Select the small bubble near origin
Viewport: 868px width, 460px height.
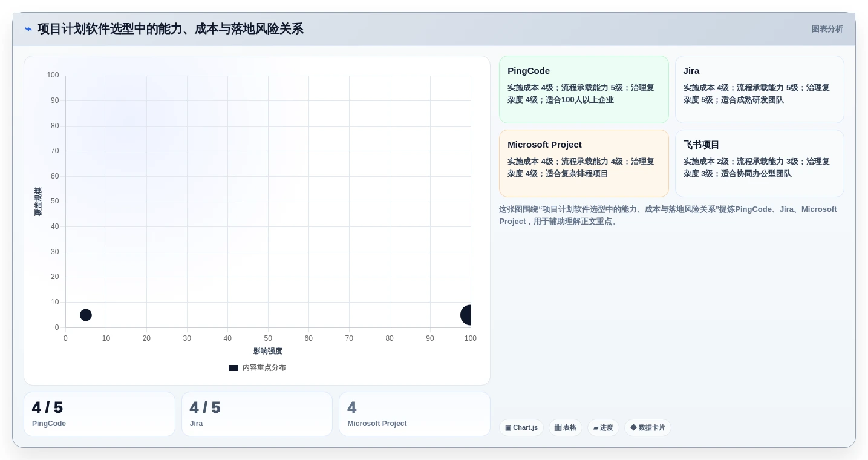click(86, 315)
